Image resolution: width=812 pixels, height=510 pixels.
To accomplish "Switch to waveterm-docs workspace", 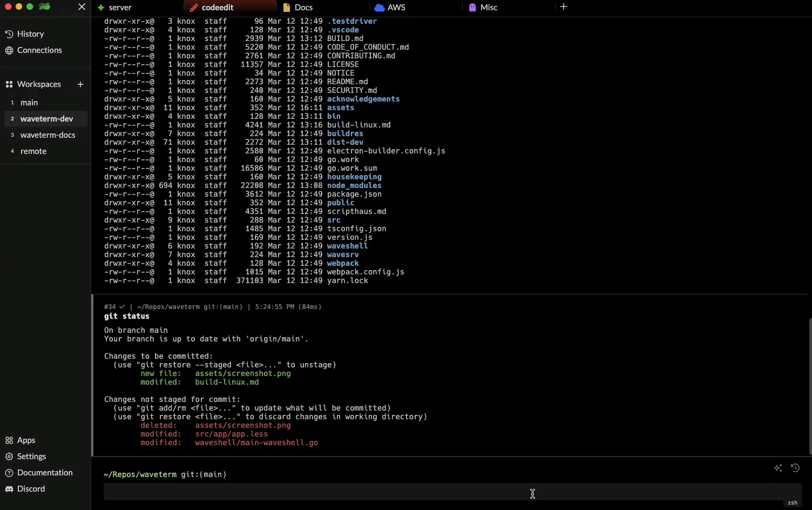I will (x=48, y=135).
